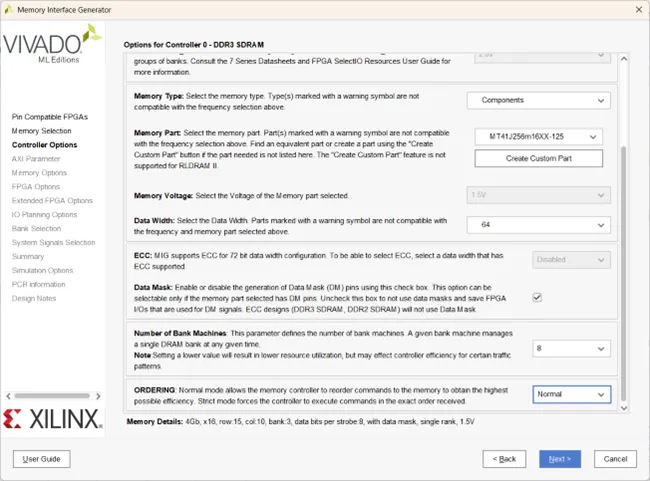Go to Memory Selection step
The image size is (650, 481).
point(41,131)
